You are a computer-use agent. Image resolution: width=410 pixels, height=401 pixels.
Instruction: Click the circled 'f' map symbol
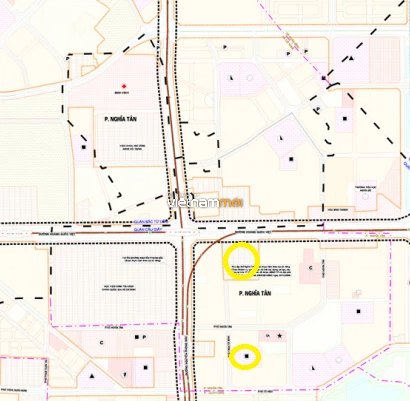click(x=125, y=374)
